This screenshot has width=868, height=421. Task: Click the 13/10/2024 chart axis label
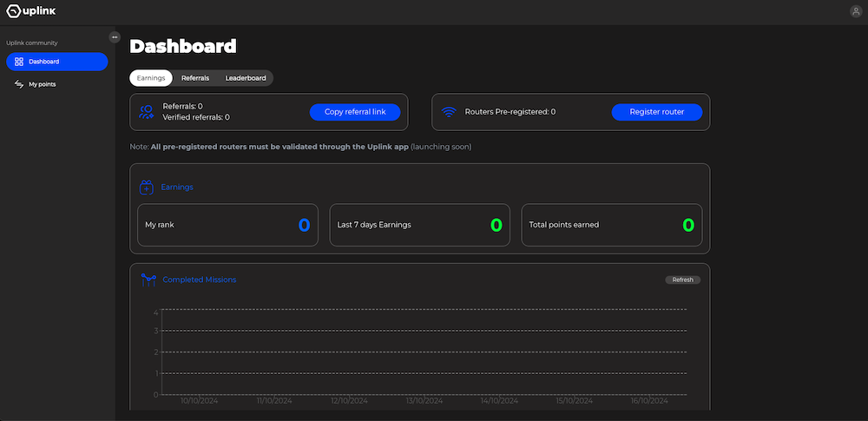(424, 401)
